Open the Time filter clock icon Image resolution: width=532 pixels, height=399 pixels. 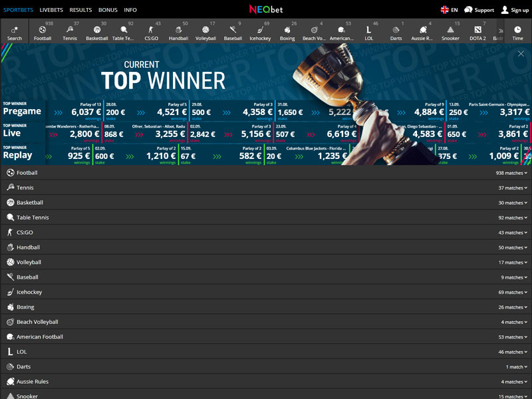tap(517, 29)
